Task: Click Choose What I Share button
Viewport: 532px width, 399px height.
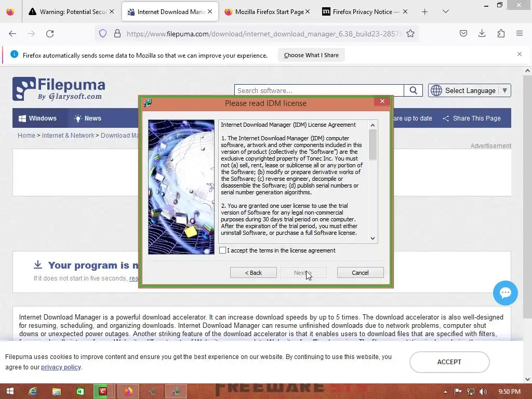Action: (311, 55)
